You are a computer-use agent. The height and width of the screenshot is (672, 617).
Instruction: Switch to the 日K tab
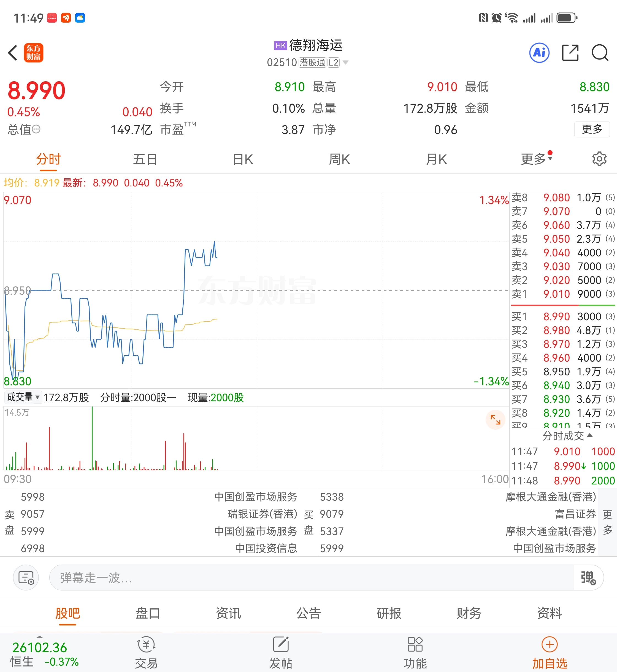click(243, 159)
